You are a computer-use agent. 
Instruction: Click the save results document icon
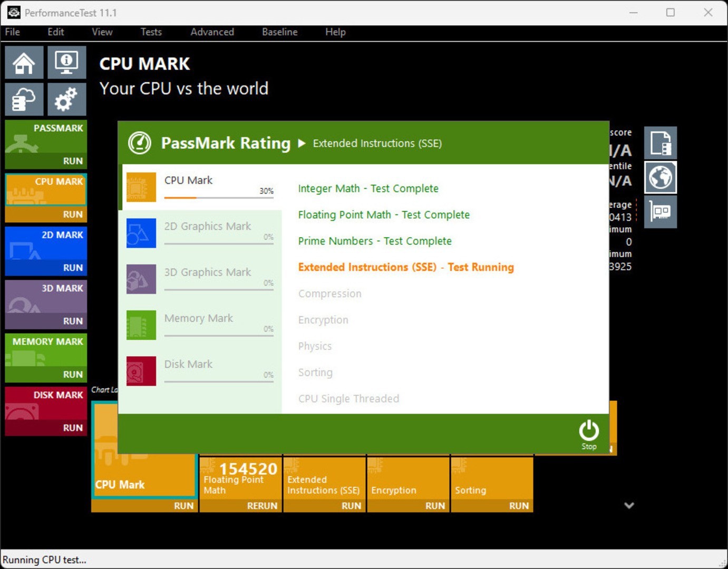(x=661, y=143)
